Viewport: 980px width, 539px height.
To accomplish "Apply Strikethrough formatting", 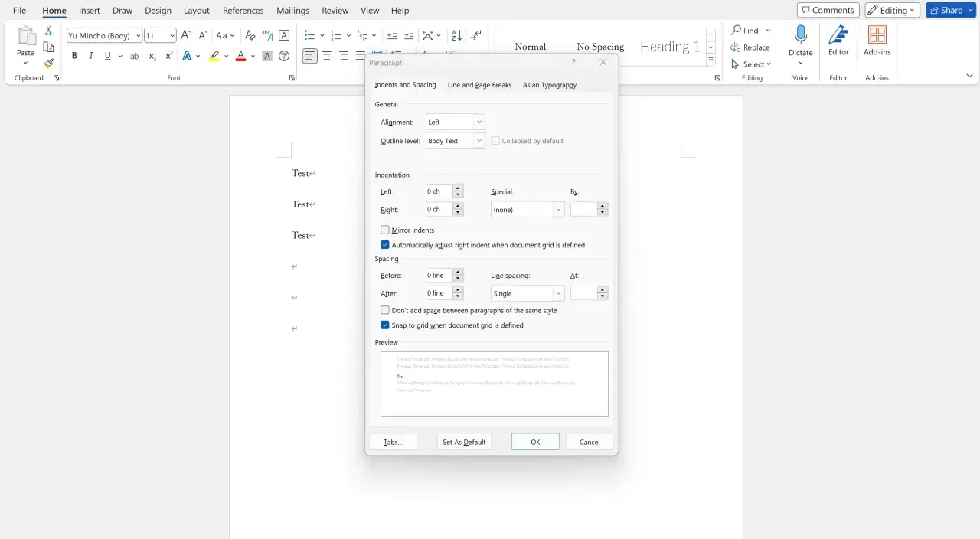I will pos(135,56).
